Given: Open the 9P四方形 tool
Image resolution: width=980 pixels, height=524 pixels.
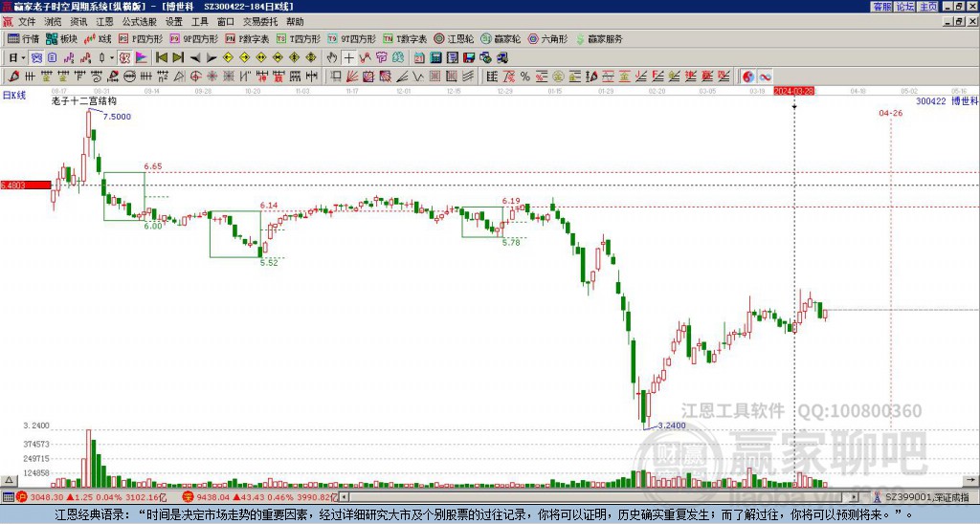Looking at the screenshot, I should 193,38.
